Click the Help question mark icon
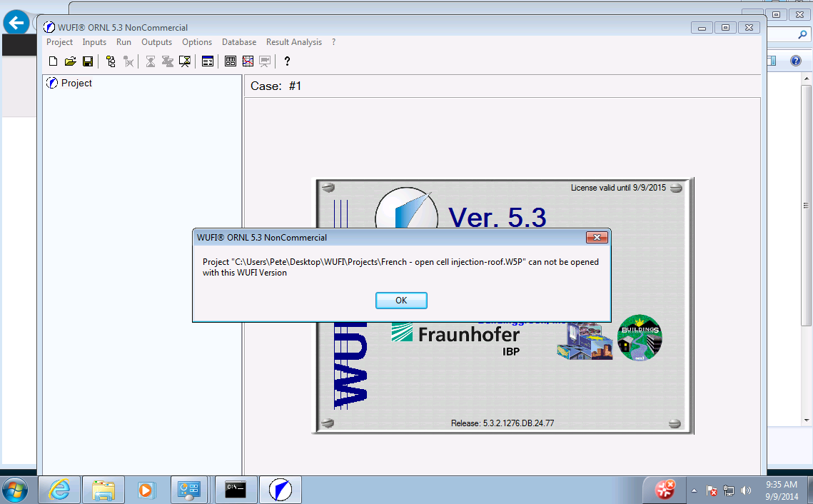This screenshot has height=504, width=813. [286, 61]
